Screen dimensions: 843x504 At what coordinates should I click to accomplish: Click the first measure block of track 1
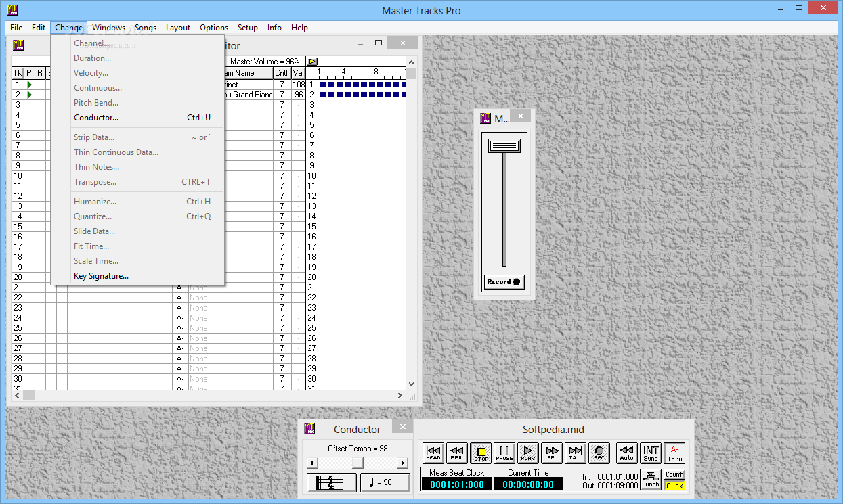coord(323,85)
